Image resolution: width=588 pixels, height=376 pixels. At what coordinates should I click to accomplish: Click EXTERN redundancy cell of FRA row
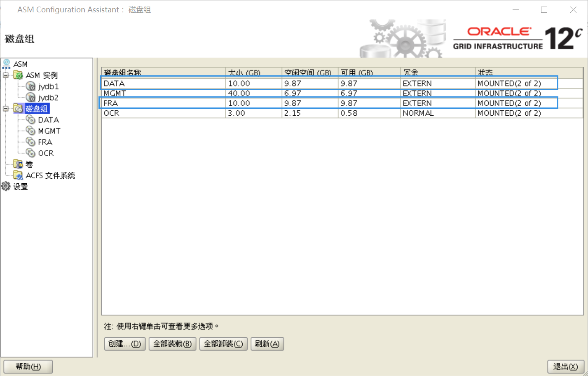tap(438, 103)
